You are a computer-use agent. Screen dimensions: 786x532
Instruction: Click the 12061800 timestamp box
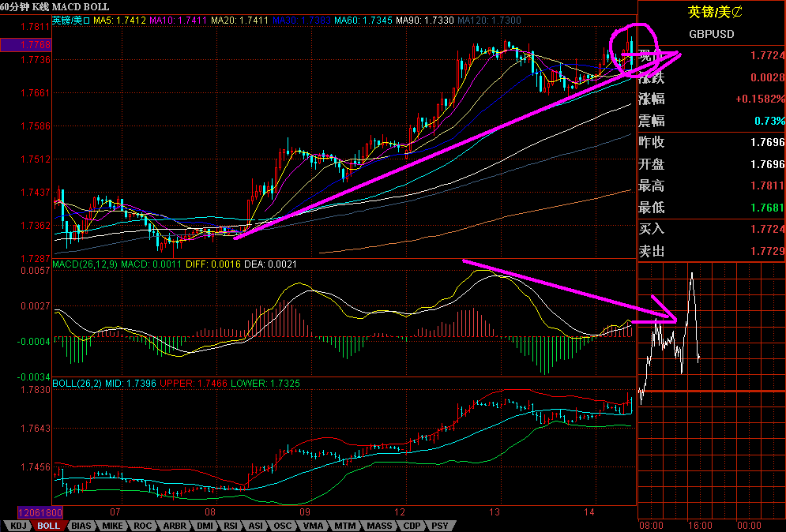(x=40, y=512)
